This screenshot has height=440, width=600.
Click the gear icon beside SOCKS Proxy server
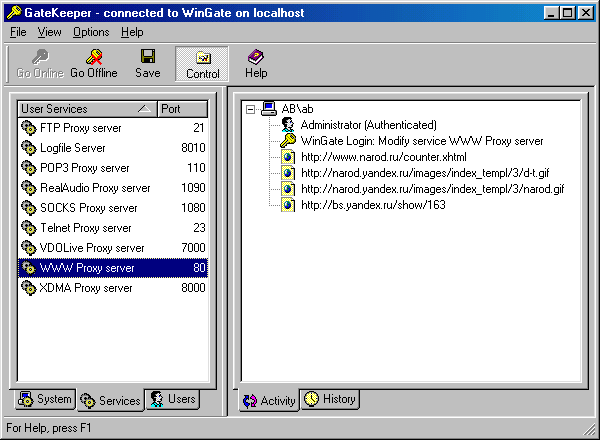pos(29,208)
